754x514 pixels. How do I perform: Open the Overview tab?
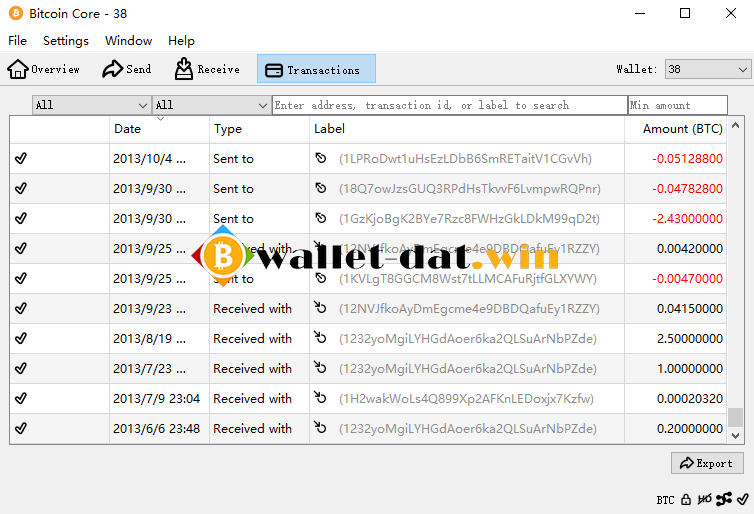click(43, 69)
